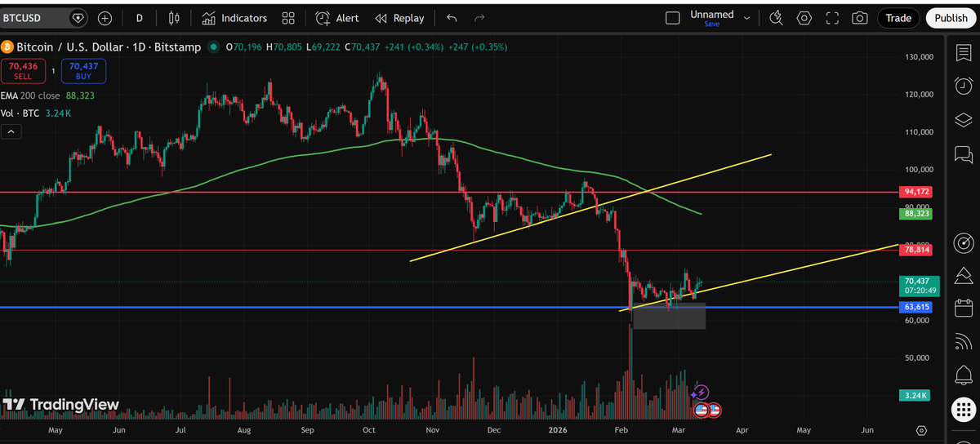Open the candlestick chart type menu
980x444 pixels.
[173, 18]
